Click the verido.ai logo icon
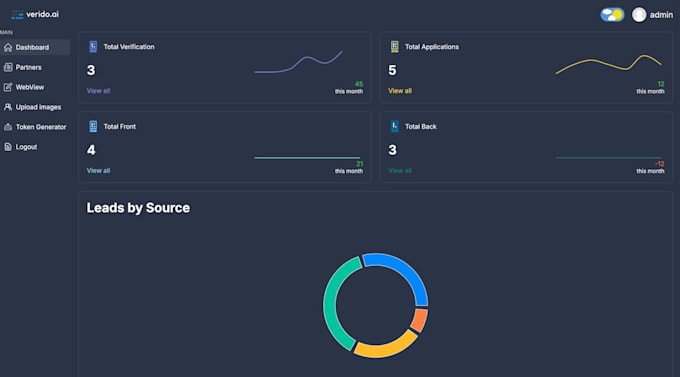Viewport: 680px width, 377px height. click(x=17, y=15)
